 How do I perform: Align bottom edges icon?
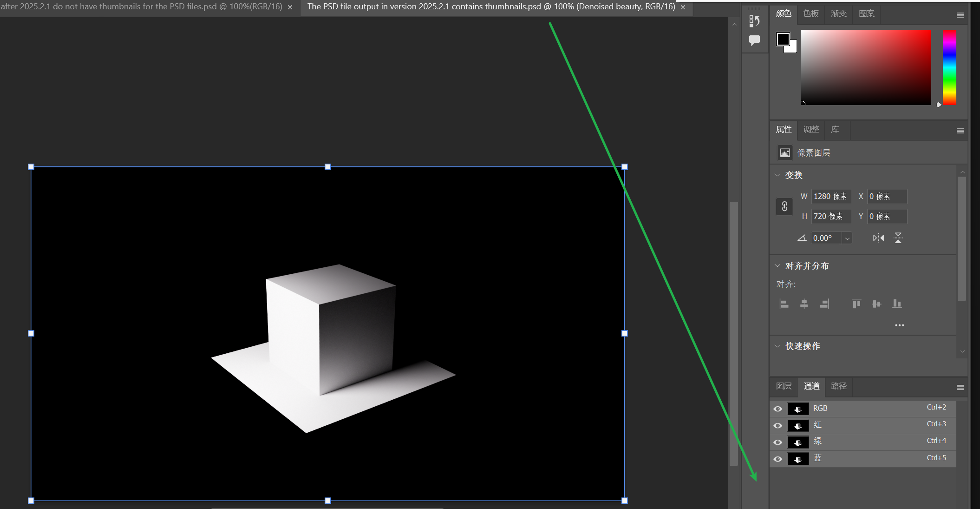point(897,304)
